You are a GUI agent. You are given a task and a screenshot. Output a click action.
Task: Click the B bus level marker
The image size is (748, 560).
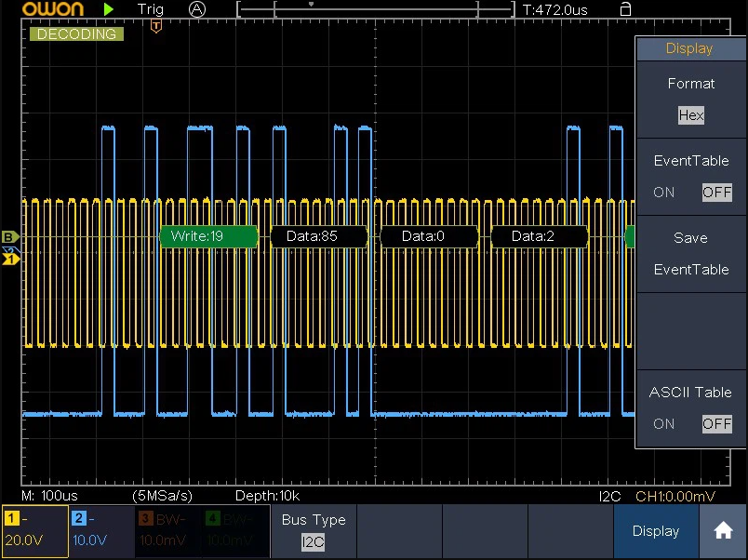pos(10,236)
